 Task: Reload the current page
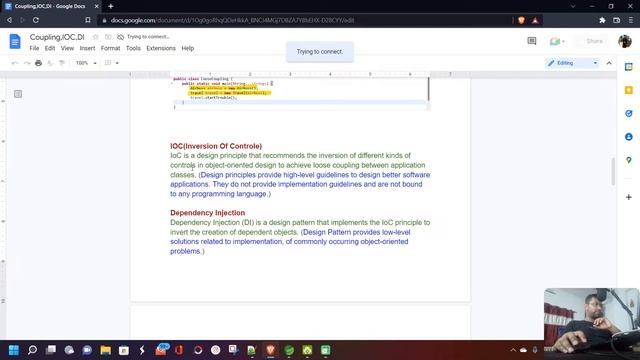point(36,20)
